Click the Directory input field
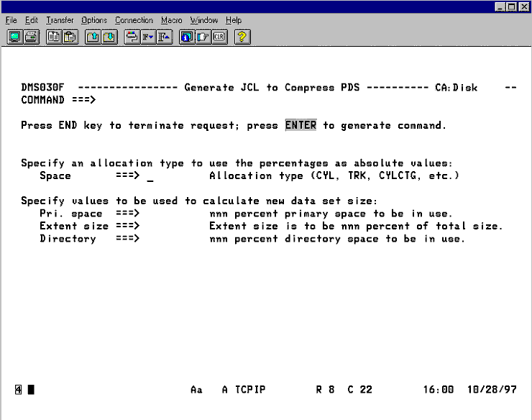532x420 pixels. pyautogui.click(x=175, y=239)
